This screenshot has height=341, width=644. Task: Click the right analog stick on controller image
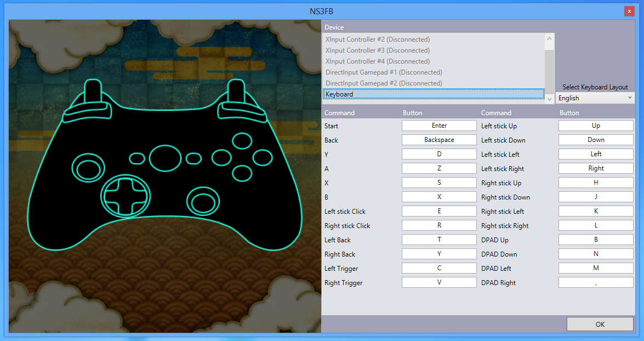(x=203, y=201)
